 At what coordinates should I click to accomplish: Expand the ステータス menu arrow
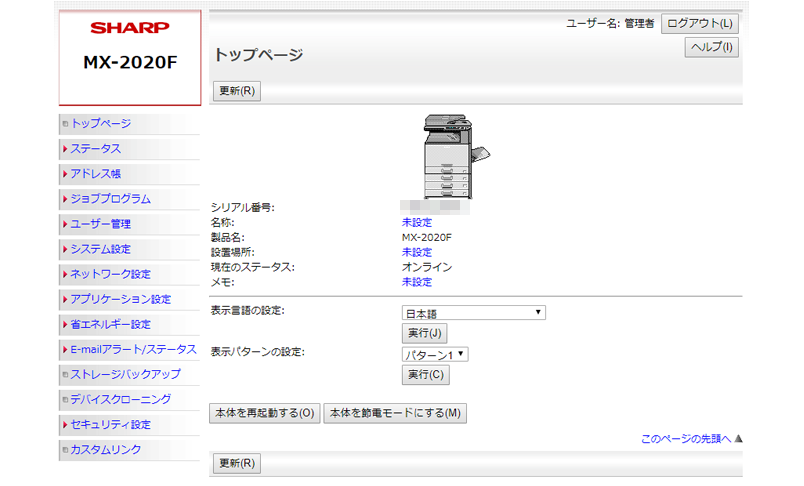pos(65,149)
